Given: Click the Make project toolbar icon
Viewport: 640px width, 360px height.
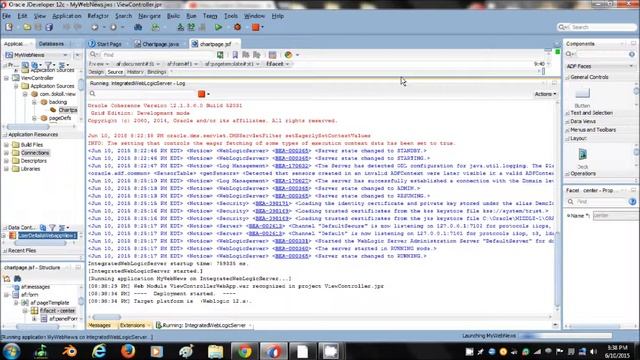Looking at the screenshot, I should coord(180,27).
